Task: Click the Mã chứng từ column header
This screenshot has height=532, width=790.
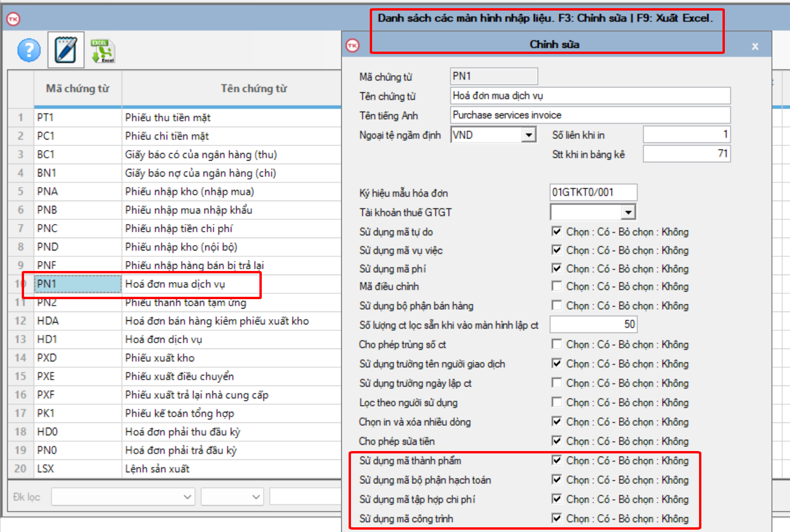Action: point(77,89)
